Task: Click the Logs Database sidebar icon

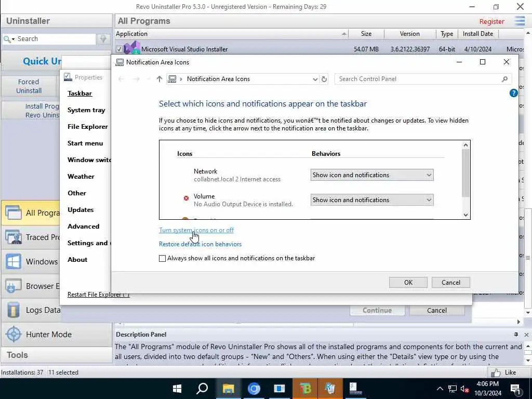Action: tap(13, 310)
